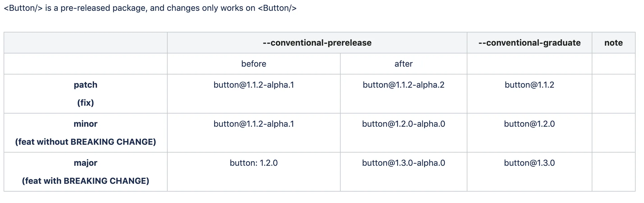Click the graduated button@1.2.0 cell
This screenshot has height=203, width=644.
click(529, 124)
